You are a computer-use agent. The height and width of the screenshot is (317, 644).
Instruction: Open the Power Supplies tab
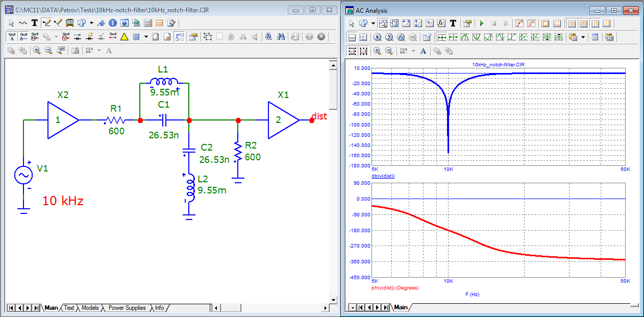click(x=127, y=308)
